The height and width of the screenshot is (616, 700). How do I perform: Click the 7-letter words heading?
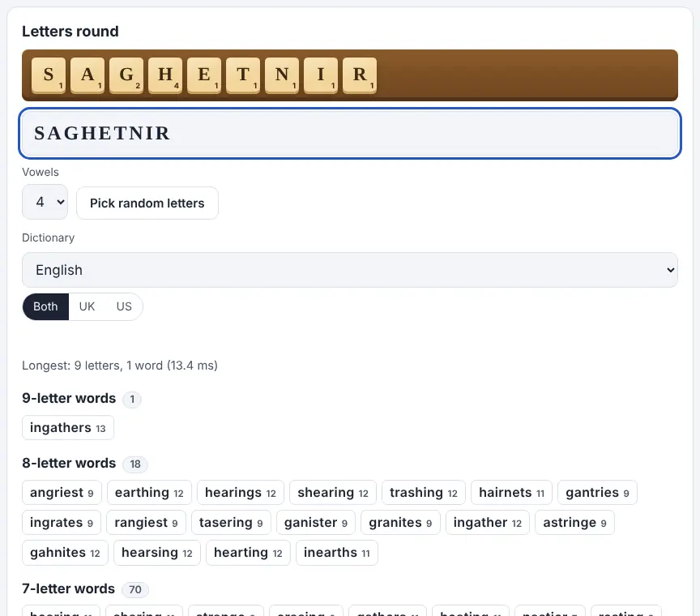pos(68,588)
